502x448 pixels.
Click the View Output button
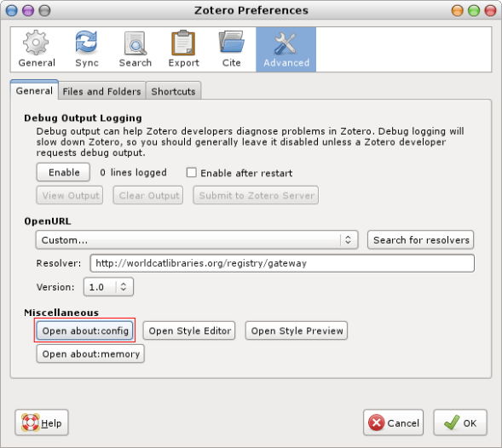[x=70, y=195]
